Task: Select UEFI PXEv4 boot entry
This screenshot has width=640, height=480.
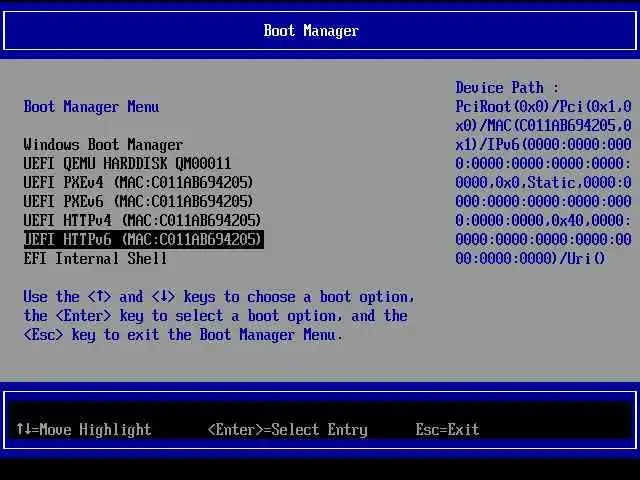Action: point(138,182)
